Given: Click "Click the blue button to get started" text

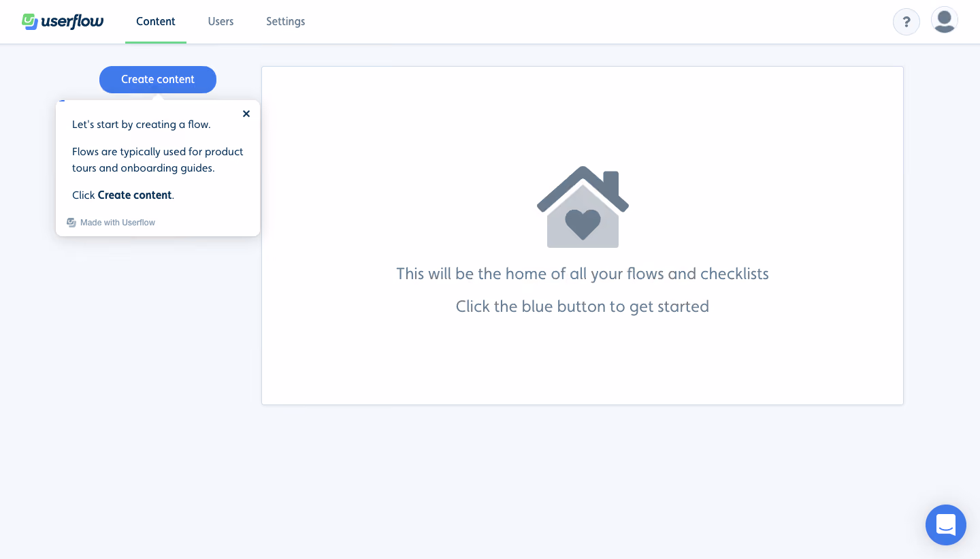Looking at the screenshot, I should pyautogui.click(x=583, y=306).
